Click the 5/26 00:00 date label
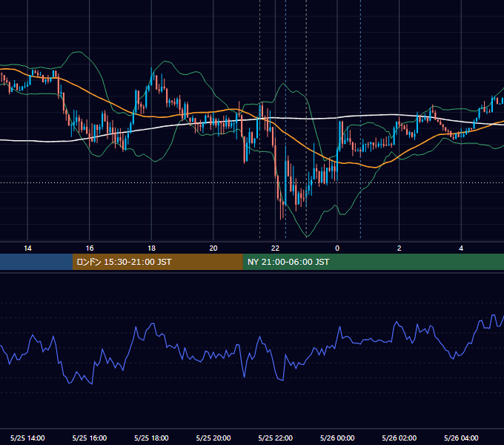This screenshot has height=445, width=504. pyautogui.click(x=337, y=438)
